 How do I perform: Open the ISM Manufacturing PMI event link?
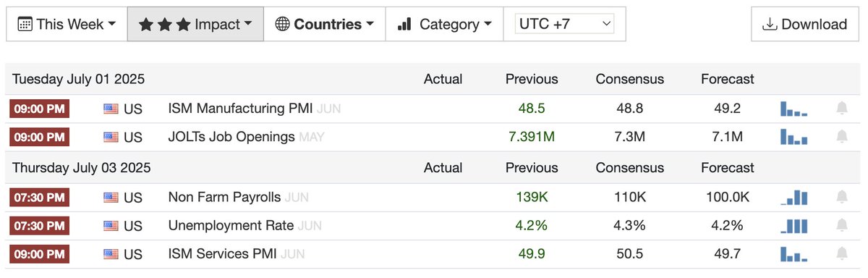pos(240,109)
